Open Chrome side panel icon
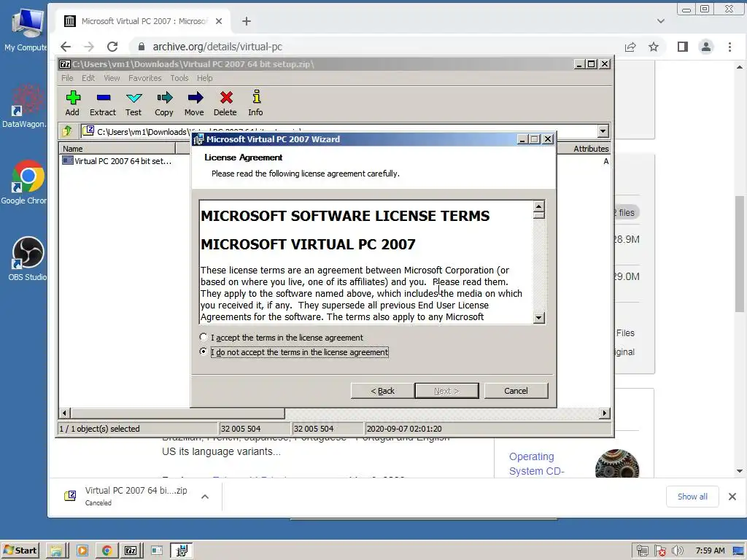 click(x=683, y=47)
